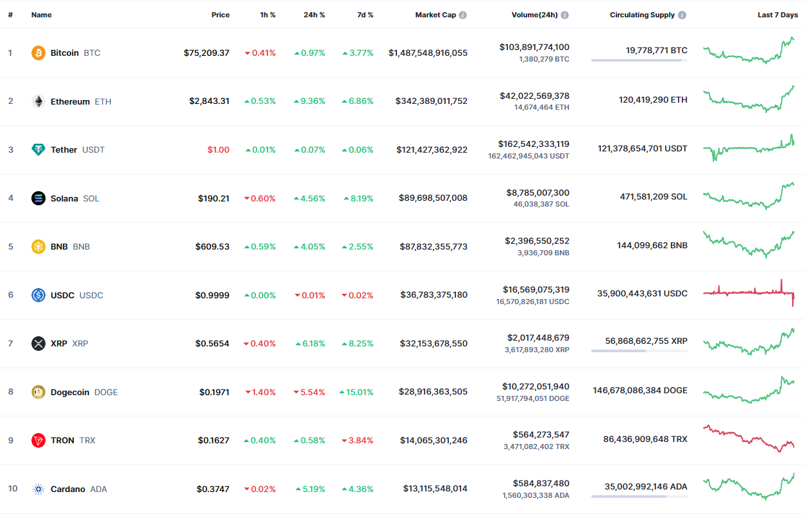Click the Dogecoin logo icon
The width and height of the screenshot is (812, 519).
[x=38, y=392]
